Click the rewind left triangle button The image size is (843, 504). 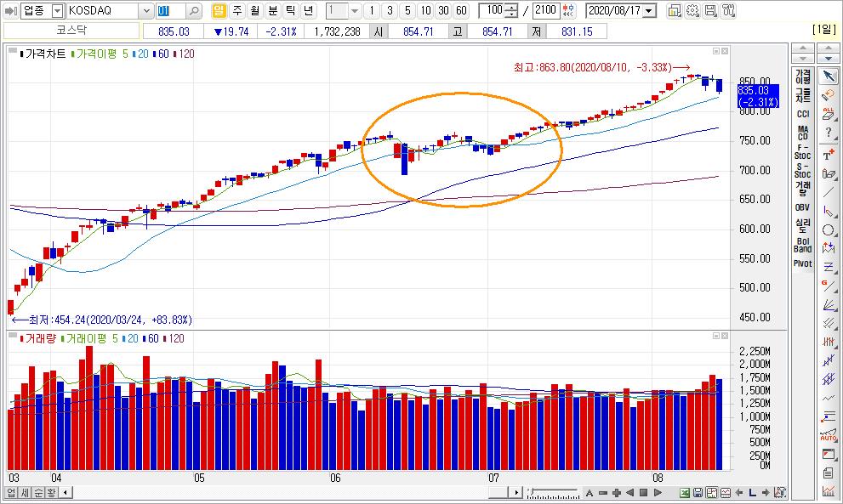coord(630,493)
